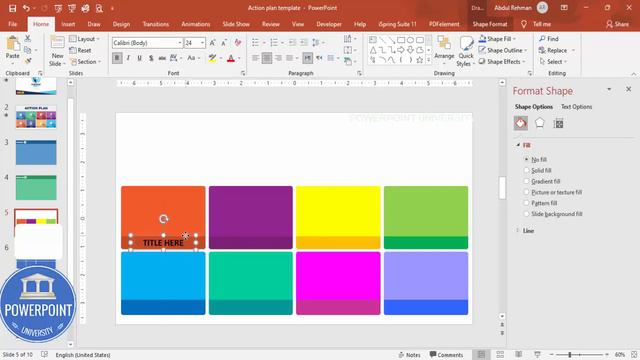Open the Design ribbon tab
The image size is (640, 360).
(121, 24)
